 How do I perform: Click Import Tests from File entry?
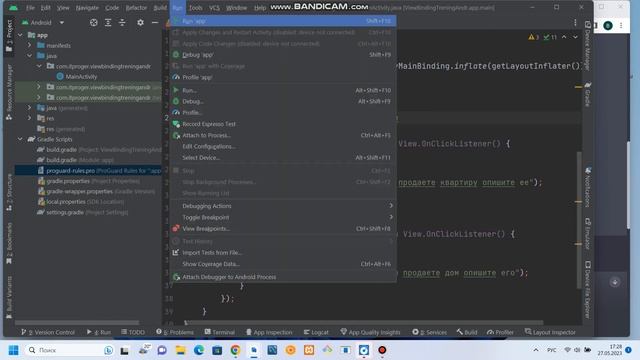[x=283, y=253]
